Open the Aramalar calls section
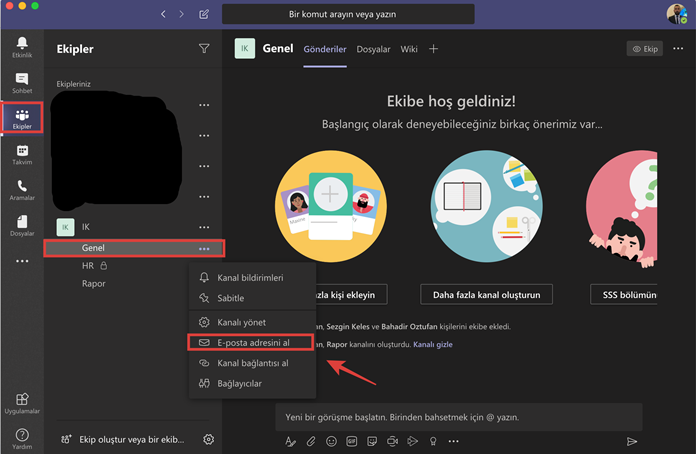The image size is (696, 454). [22, 190]
